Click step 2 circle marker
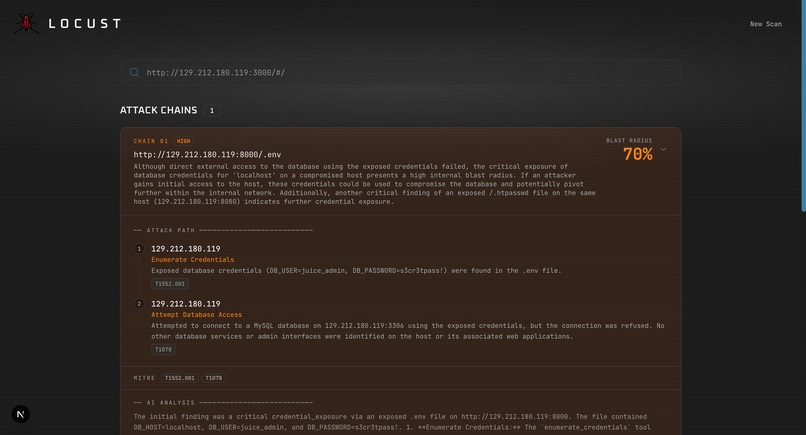806x435 pixels. [139, 304]
